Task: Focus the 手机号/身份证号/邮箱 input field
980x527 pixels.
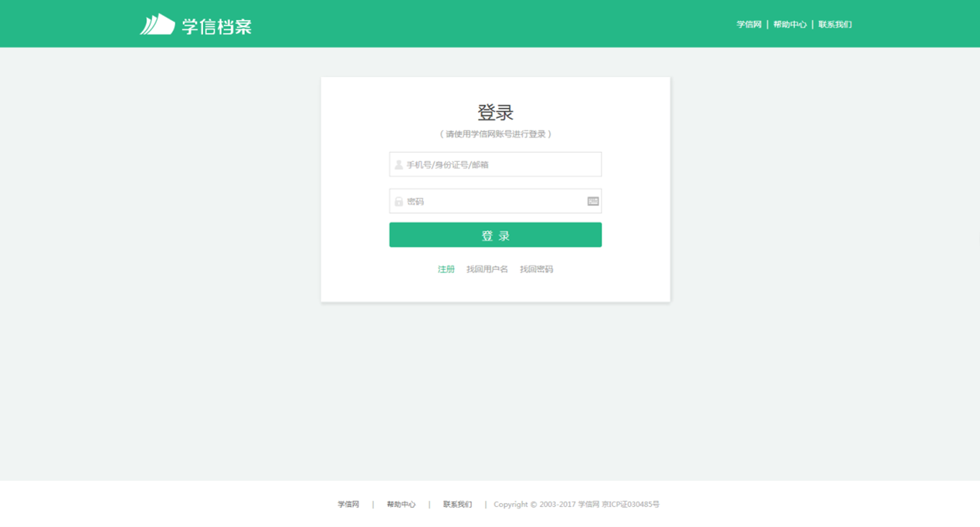Action: [x=502, y=164]
